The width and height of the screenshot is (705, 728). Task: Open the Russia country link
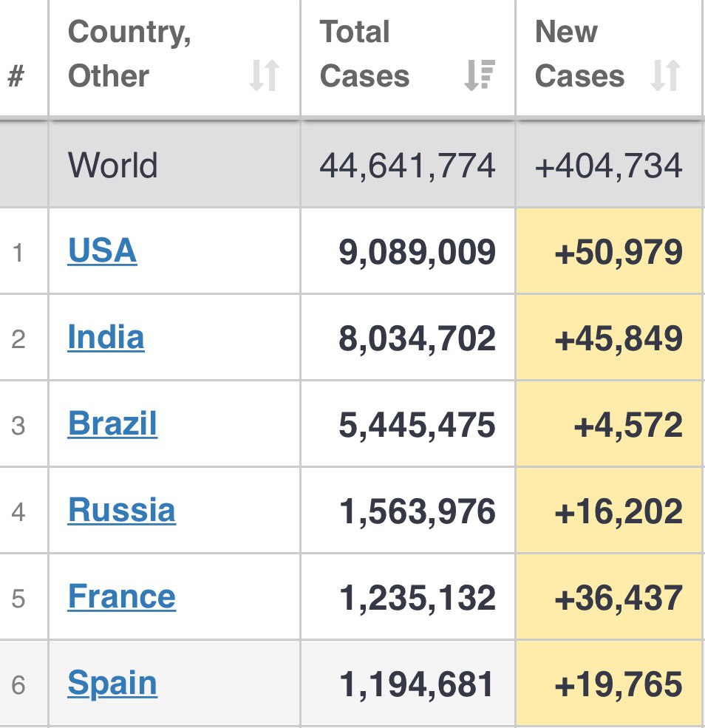point(122,509)
